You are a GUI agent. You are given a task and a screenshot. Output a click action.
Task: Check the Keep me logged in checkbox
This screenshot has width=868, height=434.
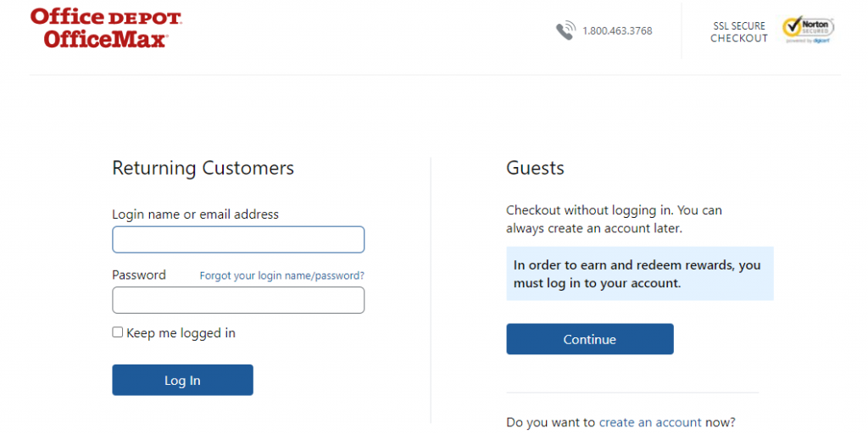pos(117,332)
